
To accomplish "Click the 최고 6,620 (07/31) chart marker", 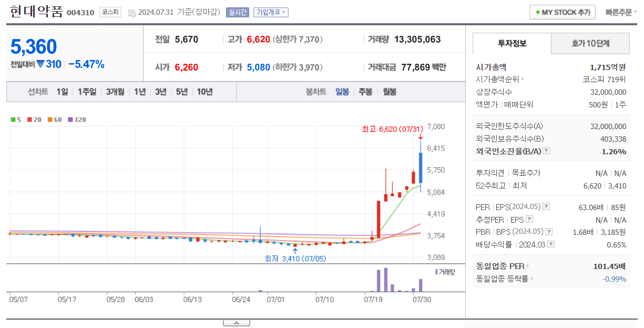I will (x=393, y=129).
